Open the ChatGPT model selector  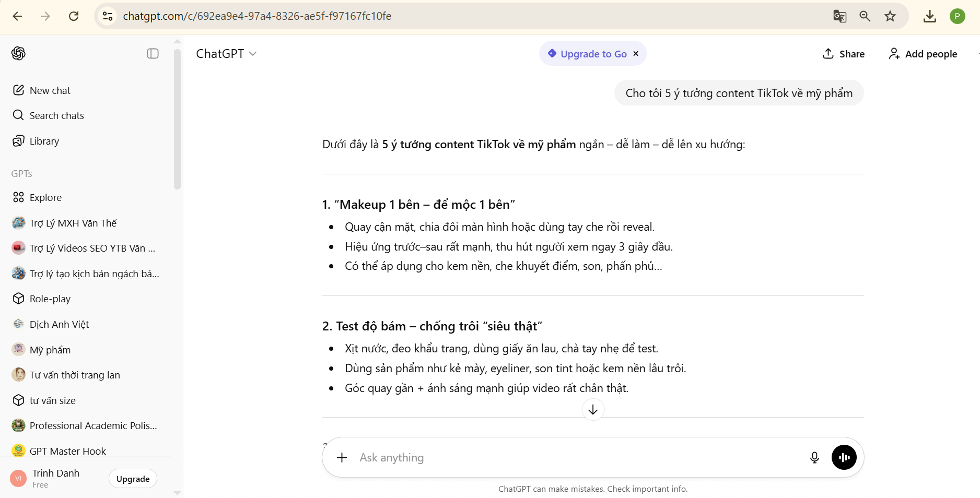[x=226, y=54]
